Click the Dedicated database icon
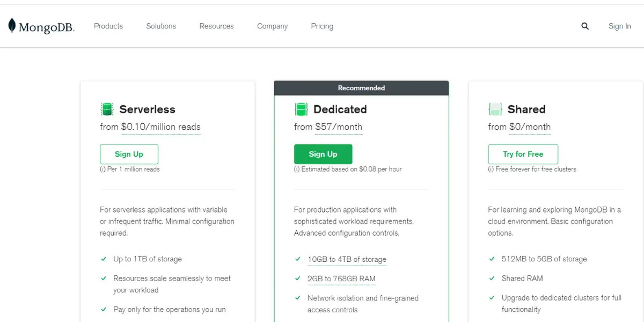The image size is (644, 322). click(x=301, y=109)
